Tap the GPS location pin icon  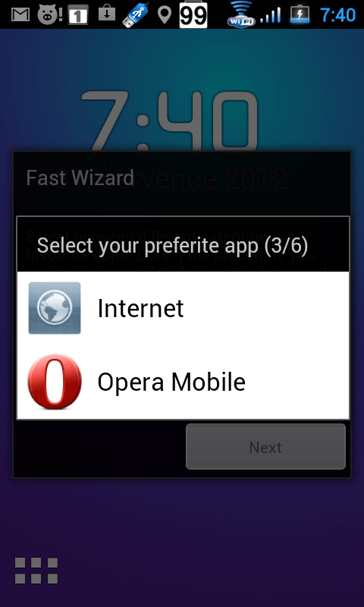point(165,14)
